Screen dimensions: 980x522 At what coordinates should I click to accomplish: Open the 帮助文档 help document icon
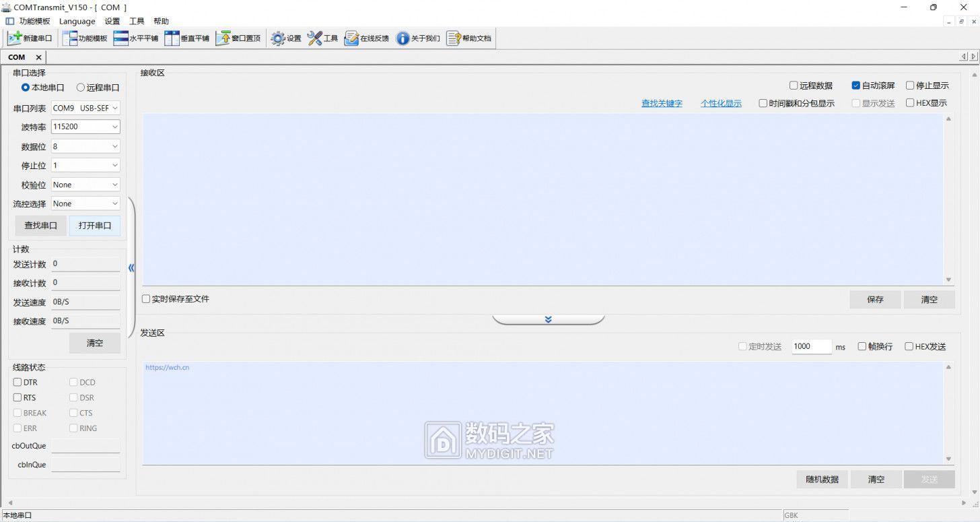coord(469,38)
